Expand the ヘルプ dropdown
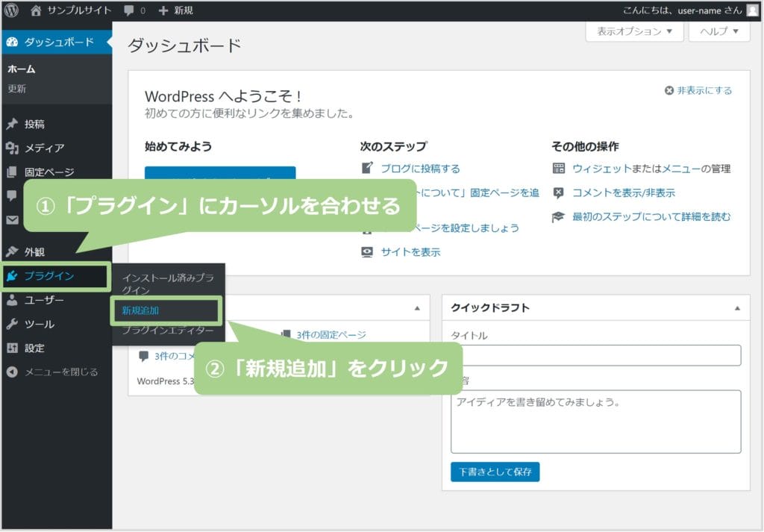This screenshot has width=764, height=532. tap(719, 31)
